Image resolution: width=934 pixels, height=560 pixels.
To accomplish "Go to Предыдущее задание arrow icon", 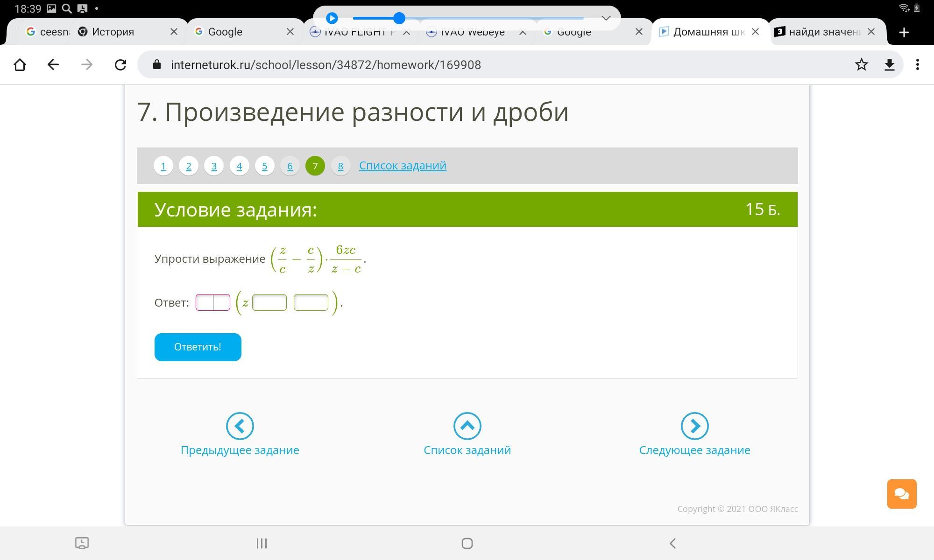I will pos(240,426).
